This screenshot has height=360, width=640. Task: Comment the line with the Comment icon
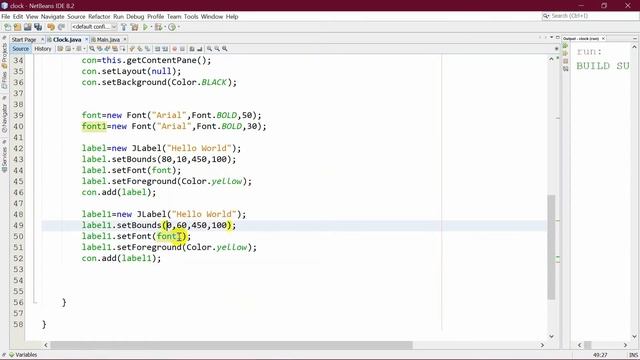[191, 49]
